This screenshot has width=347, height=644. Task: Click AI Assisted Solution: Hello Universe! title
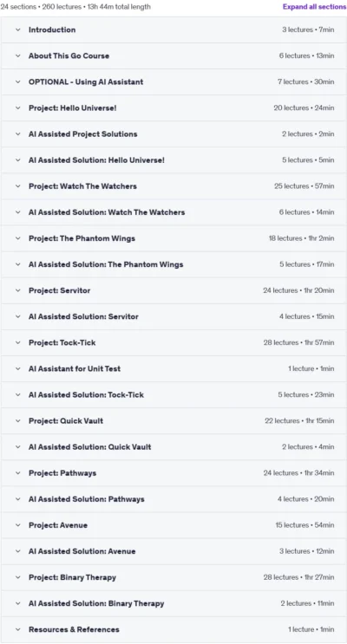96,160
